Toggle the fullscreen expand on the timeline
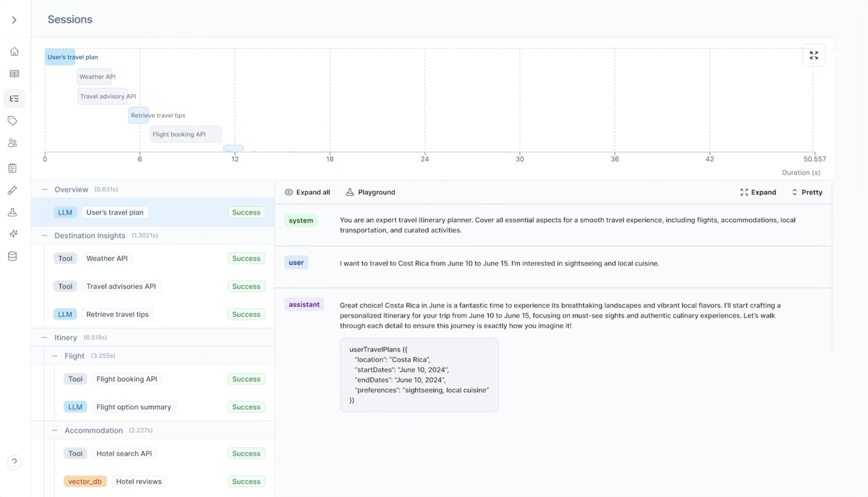 pos(814,55)
